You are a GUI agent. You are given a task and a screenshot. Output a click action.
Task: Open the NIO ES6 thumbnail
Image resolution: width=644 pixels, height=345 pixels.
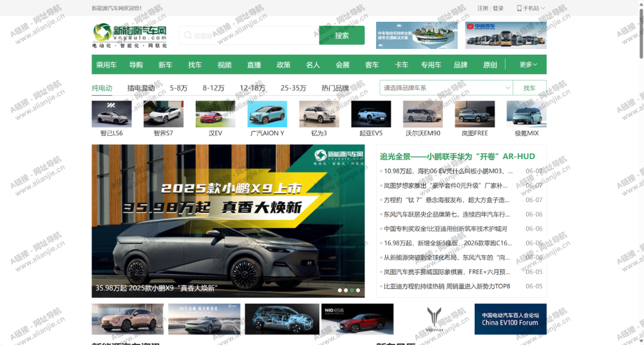[357, 319]
